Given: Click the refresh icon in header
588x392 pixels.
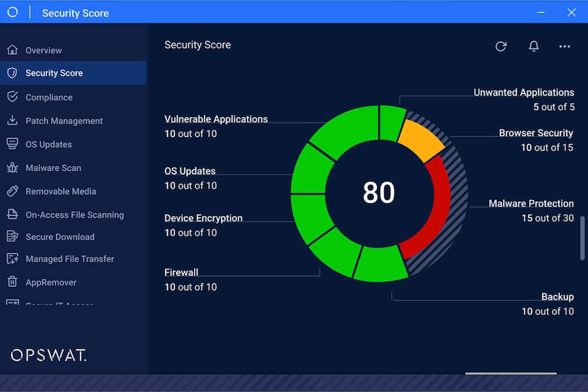Looking at the screenshot, I should click(x=501, y=46).
